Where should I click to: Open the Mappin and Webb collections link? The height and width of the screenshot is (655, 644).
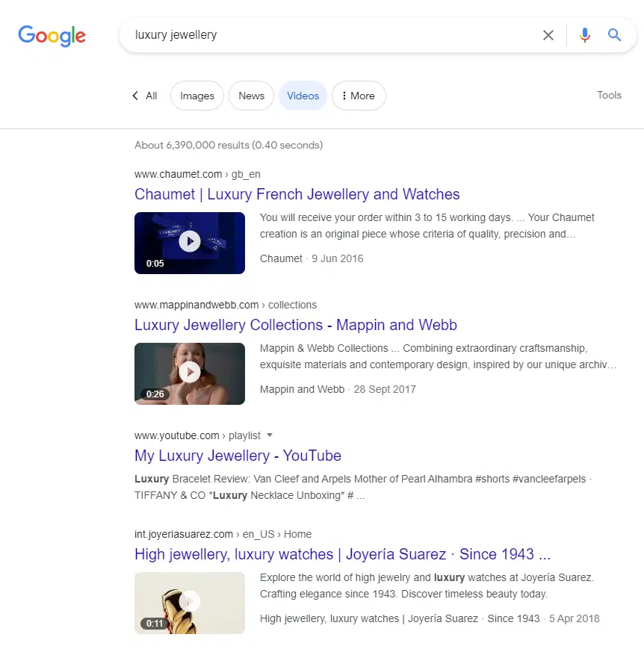pos(296,325)
